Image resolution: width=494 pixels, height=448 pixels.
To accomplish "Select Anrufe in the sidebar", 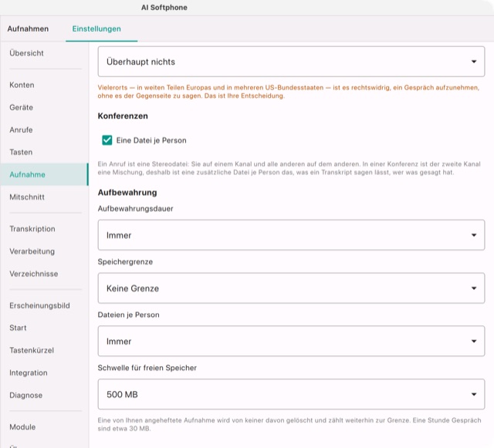I will (44, 130).
